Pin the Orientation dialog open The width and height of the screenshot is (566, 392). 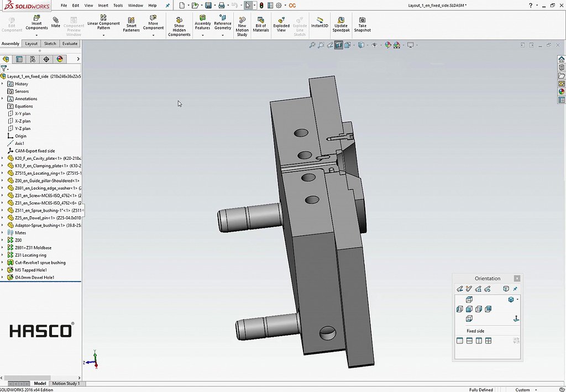click(515, 289)
